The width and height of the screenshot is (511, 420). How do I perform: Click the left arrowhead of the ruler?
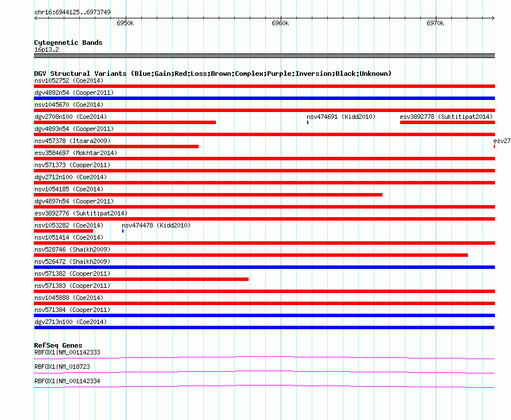pyautogui.click(x=36, y=18)
